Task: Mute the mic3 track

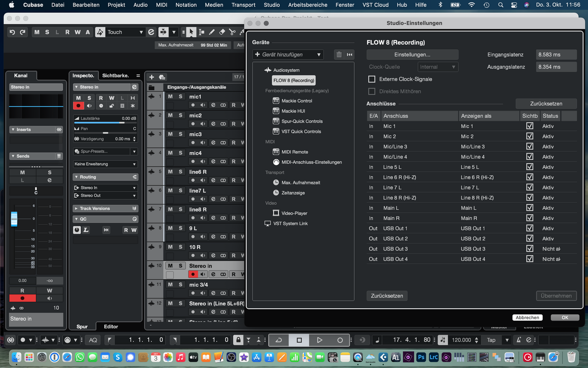Action: click(170, 134)
